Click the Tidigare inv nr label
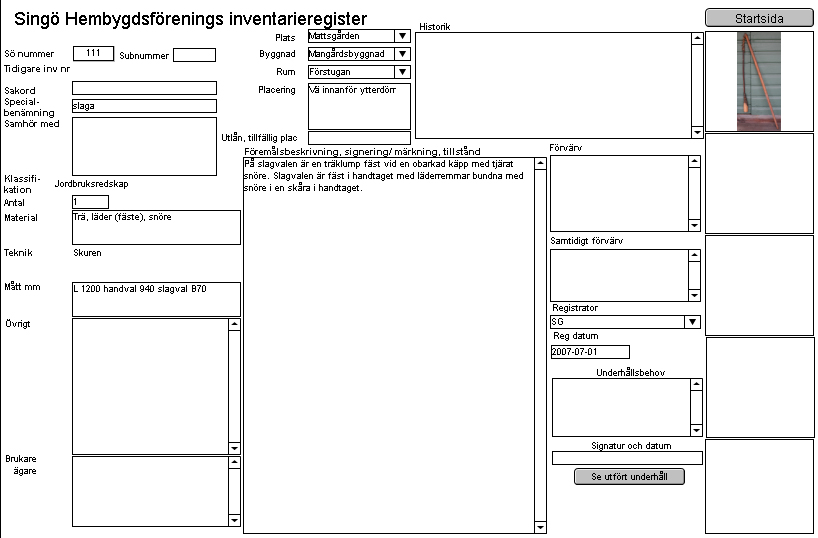 point(37,69)
